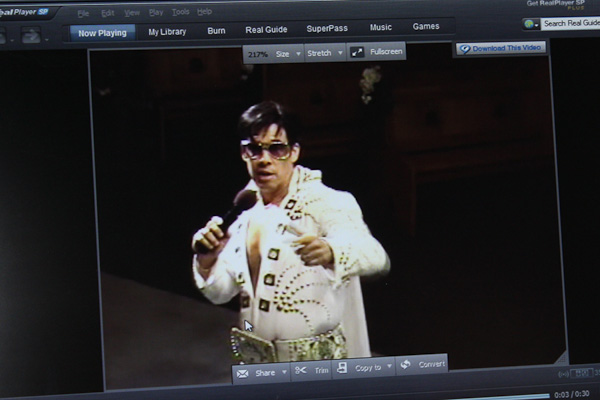Click the green search provider icon
Image resolution: width=600 pixels, height=400 pixels.
[530, 23]
